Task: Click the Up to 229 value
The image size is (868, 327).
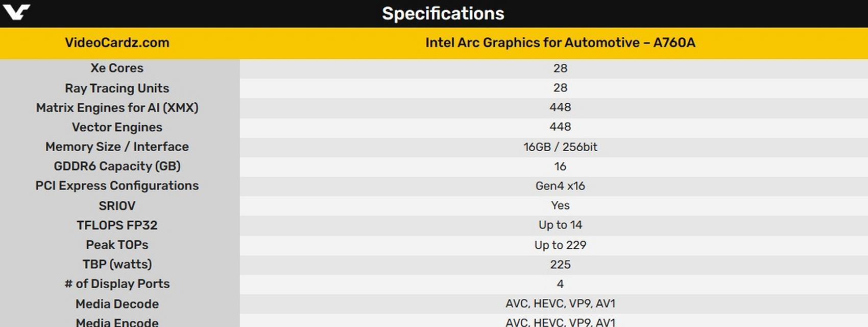Action: click(x=560, y=245)
